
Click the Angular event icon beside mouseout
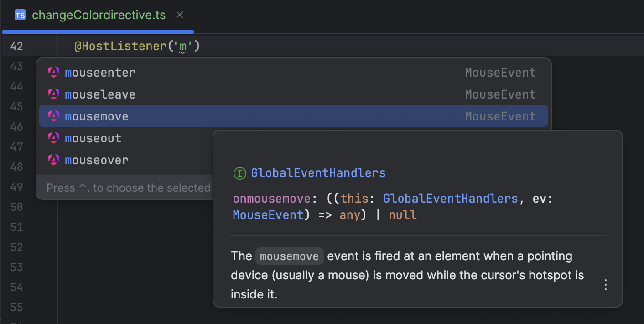53,138
